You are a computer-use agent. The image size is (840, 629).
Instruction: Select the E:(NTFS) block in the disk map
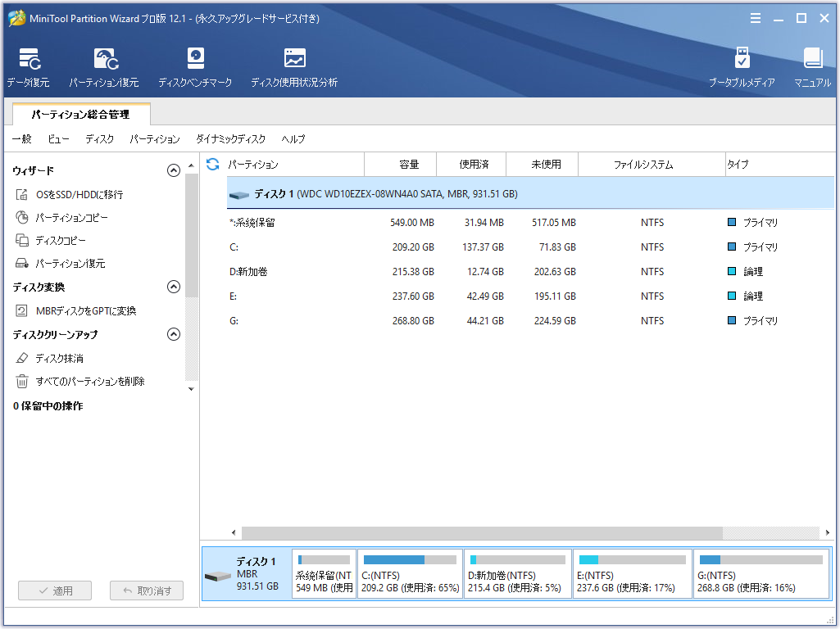coord(632,574)
